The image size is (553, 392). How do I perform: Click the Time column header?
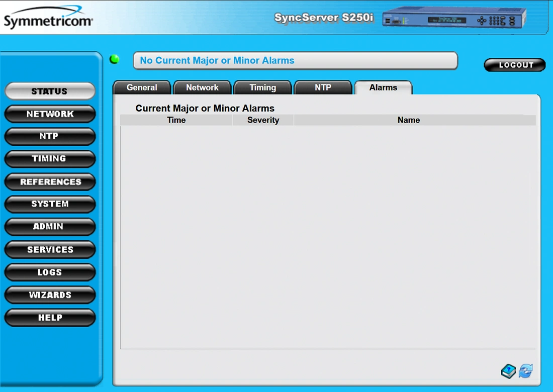point(176,120)
